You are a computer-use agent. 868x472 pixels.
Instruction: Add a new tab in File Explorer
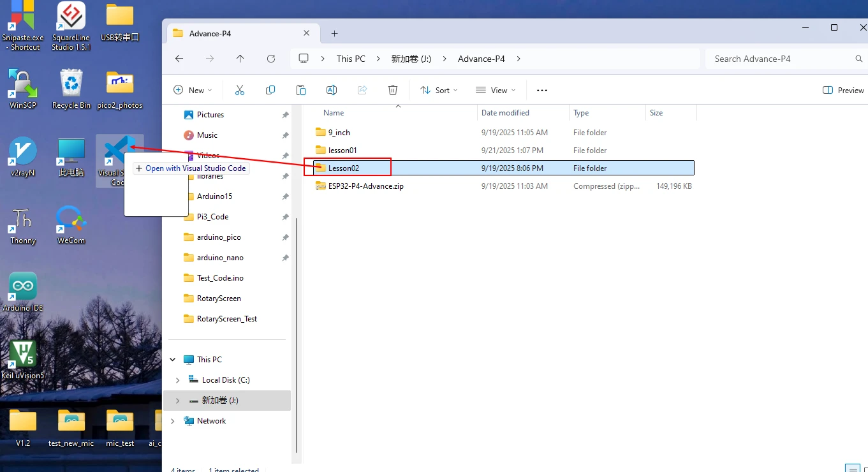[334, 34]
